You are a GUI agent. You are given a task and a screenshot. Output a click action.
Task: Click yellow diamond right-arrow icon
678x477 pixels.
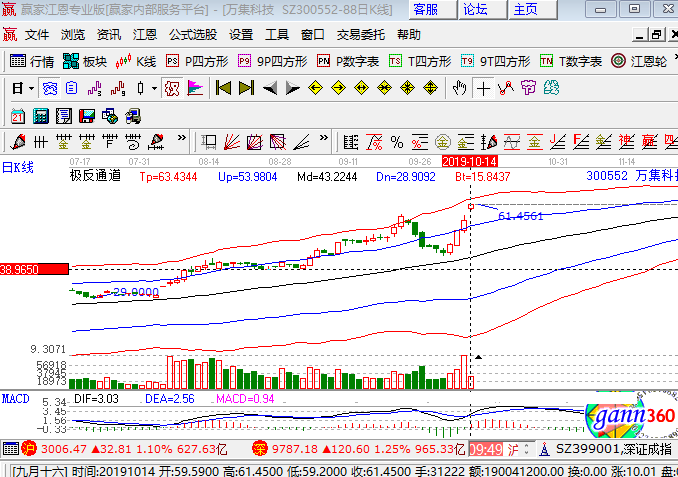339,88
